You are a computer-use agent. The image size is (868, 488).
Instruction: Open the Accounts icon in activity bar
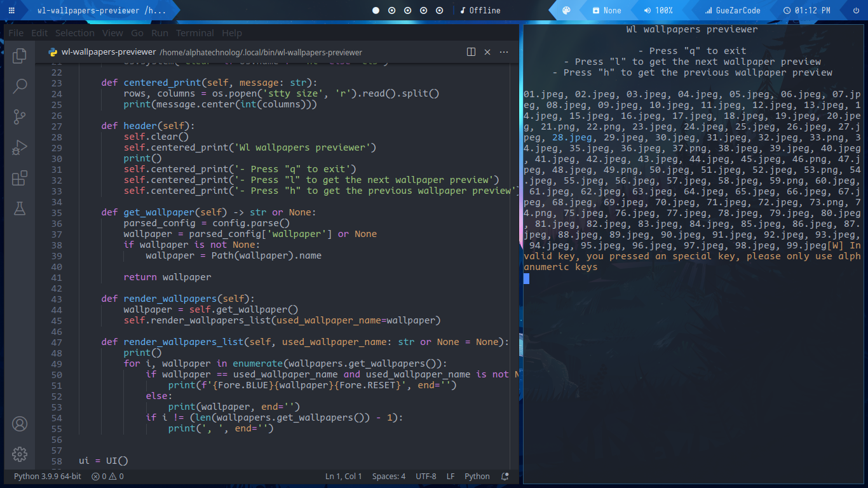coord(20,424)
